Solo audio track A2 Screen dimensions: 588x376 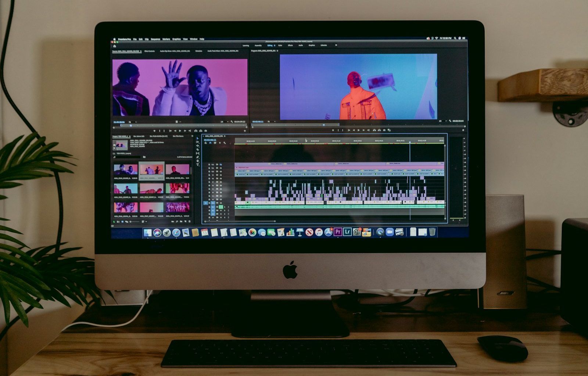pyautogui.click(x=225, y=210)
